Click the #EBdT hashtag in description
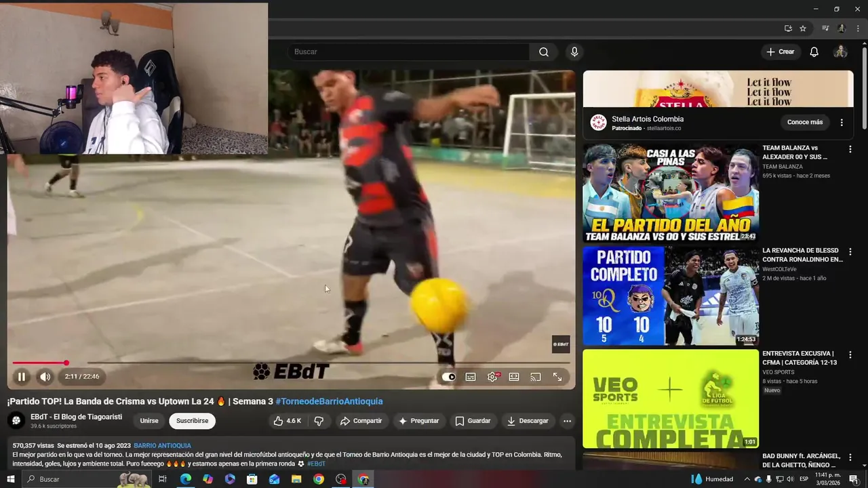 [316, 464]
